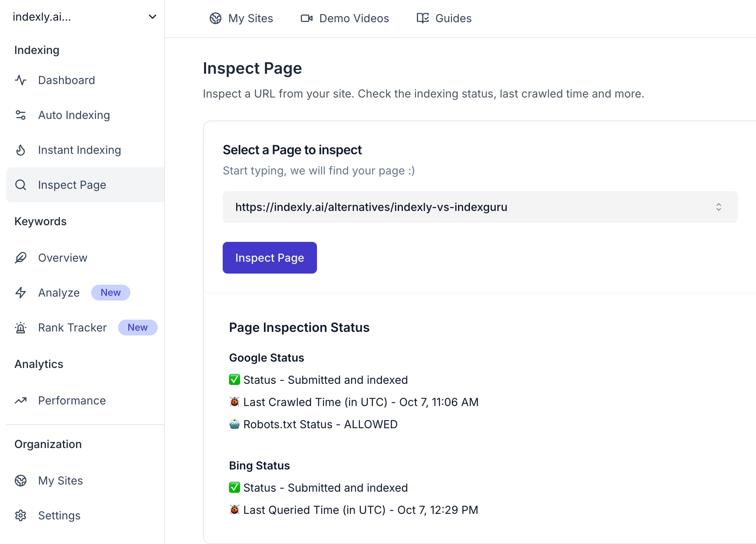The image size is (756, 544).
Task: Click Bing "Status - Submitted and indexed" text
Action: [x=326, y=488]
